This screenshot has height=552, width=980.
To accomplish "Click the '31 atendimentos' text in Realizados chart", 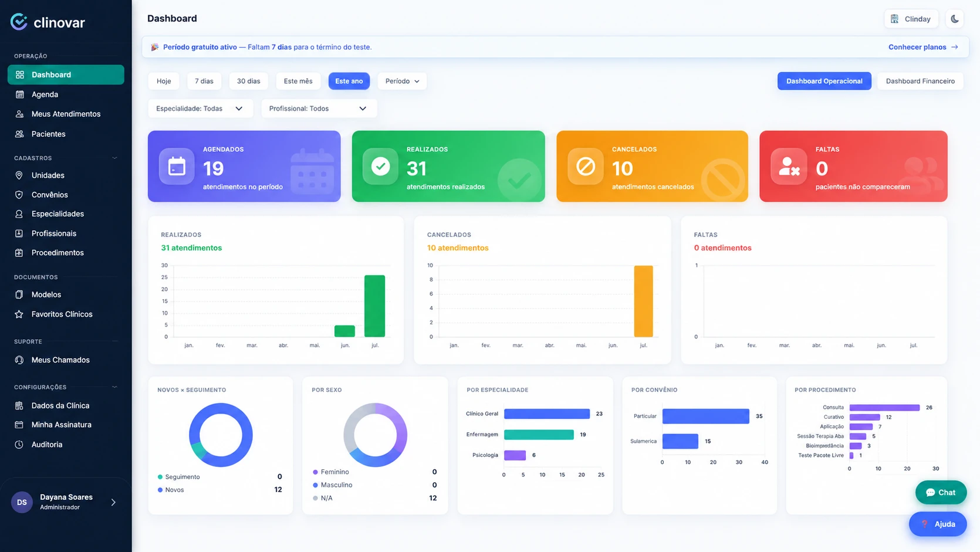I will (191, 248).
